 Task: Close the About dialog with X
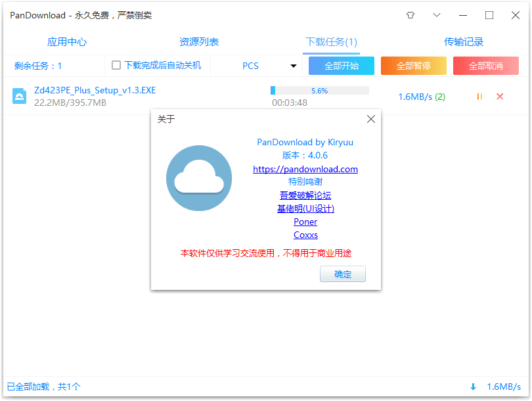371,119
